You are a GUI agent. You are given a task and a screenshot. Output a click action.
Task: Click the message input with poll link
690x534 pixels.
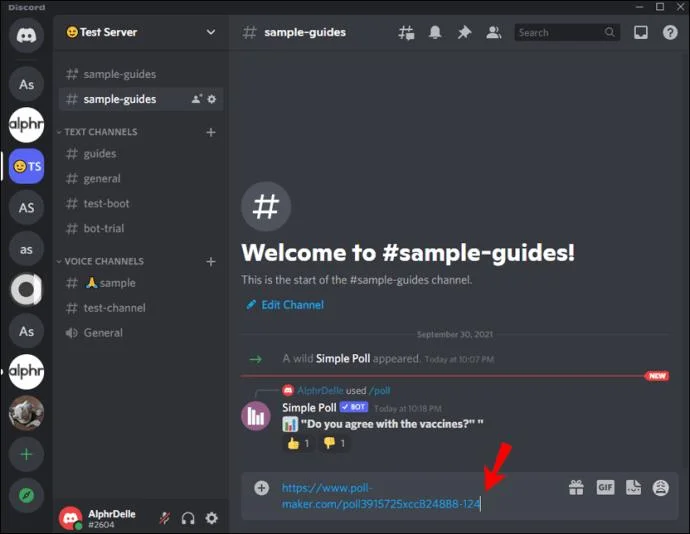[418, 496]
